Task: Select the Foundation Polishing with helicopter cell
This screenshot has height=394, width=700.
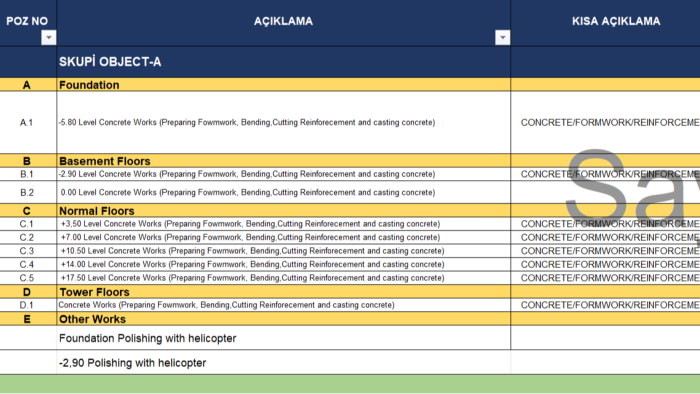Action: pos(283,338)
